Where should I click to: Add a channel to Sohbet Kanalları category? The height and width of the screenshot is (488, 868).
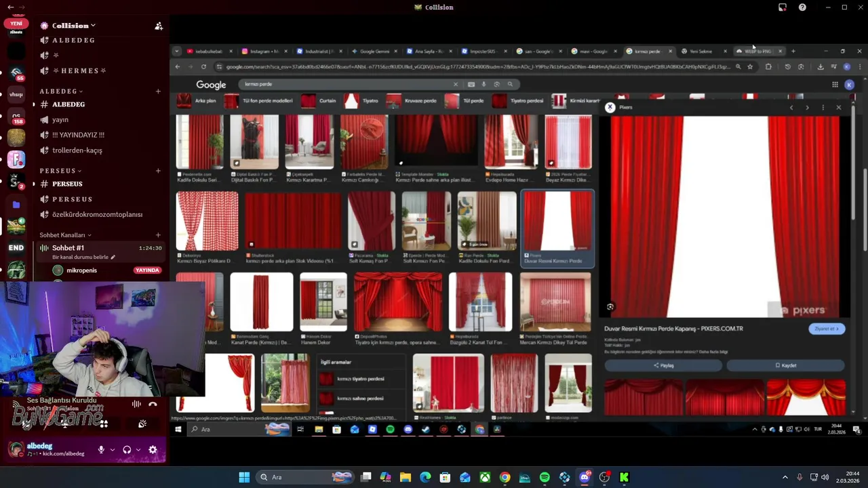coord(158,235)
